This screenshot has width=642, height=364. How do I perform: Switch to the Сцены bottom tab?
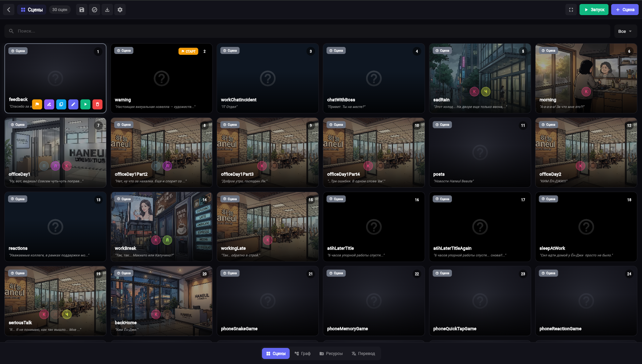(x=276, y=354)
